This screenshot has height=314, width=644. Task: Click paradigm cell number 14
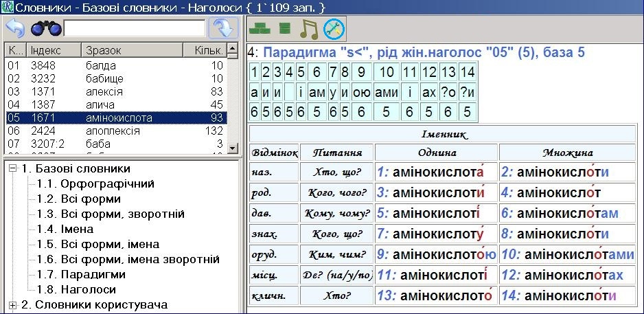point(468,72)
